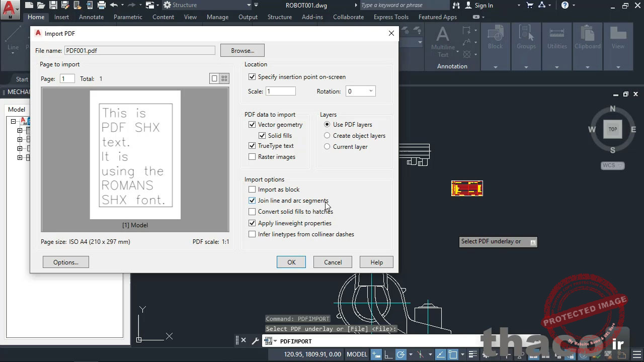Open the Express Tools ribbon tab

[391, 17]
